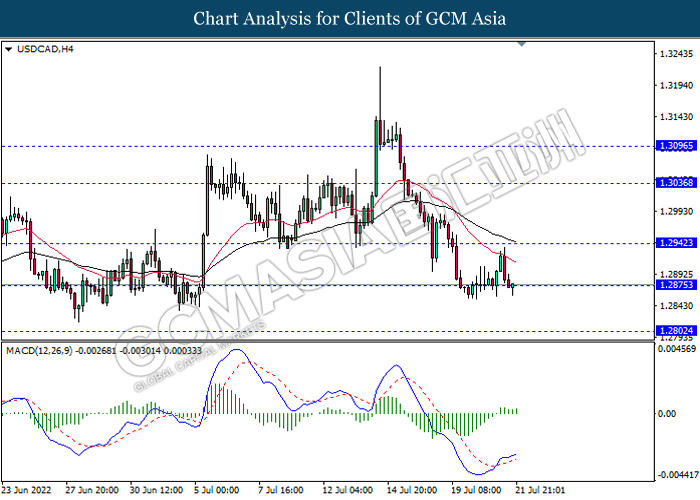700x500 pixels.
Task: Click the 27 Jun 20:00 time label
Action: click(x=92, y=490)
